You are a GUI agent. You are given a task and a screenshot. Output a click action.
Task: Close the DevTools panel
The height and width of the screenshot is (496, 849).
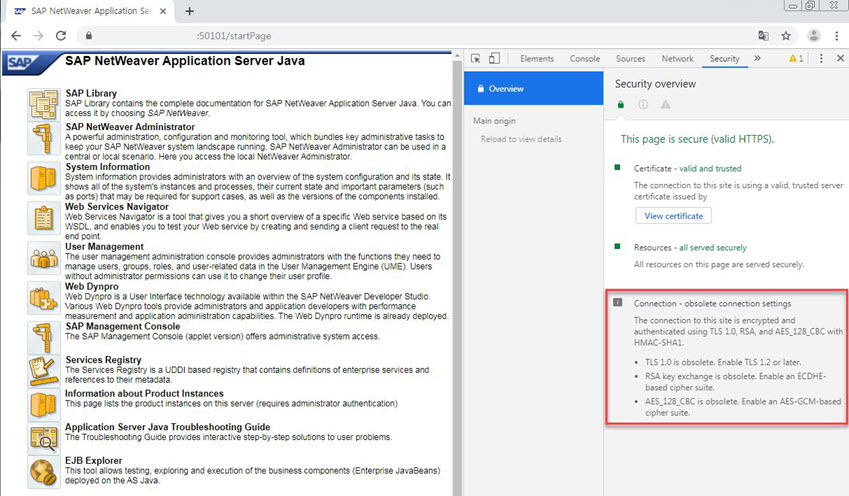(x=840, y=58)
